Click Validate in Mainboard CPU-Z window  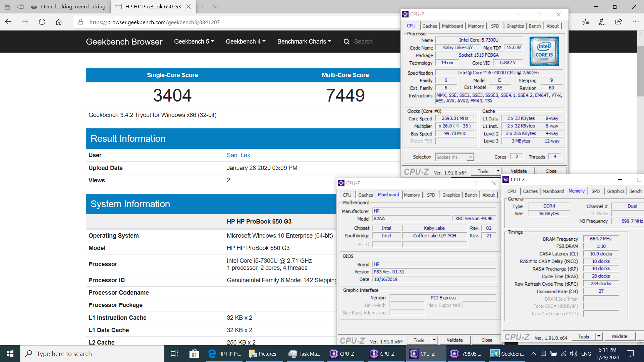pos(454,340)
